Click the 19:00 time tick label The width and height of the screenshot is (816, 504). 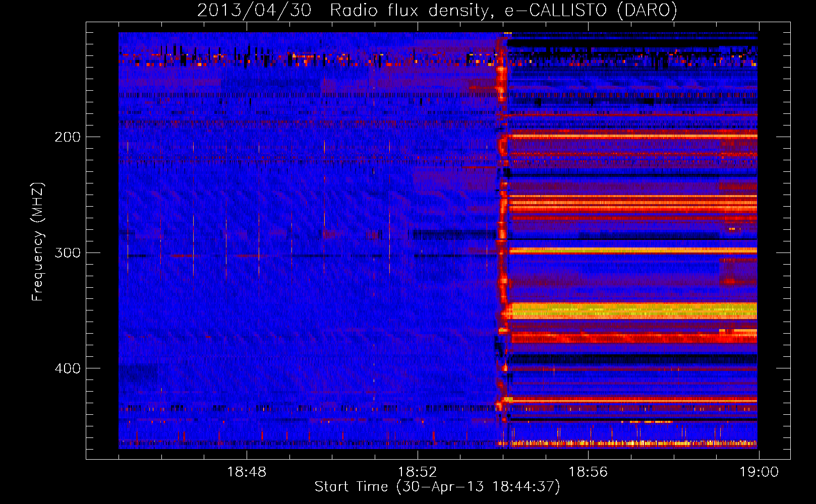click(x=759, y=472)
